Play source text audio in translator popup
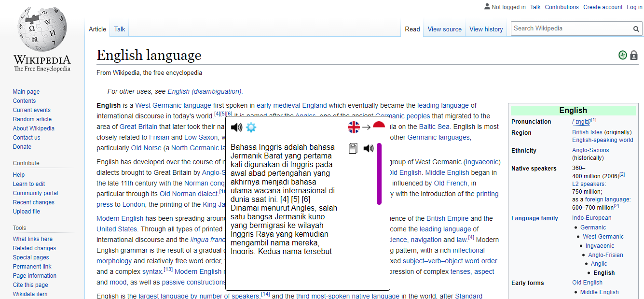The width and height of the screenshot is (644, 299). [x=236, y=128]
